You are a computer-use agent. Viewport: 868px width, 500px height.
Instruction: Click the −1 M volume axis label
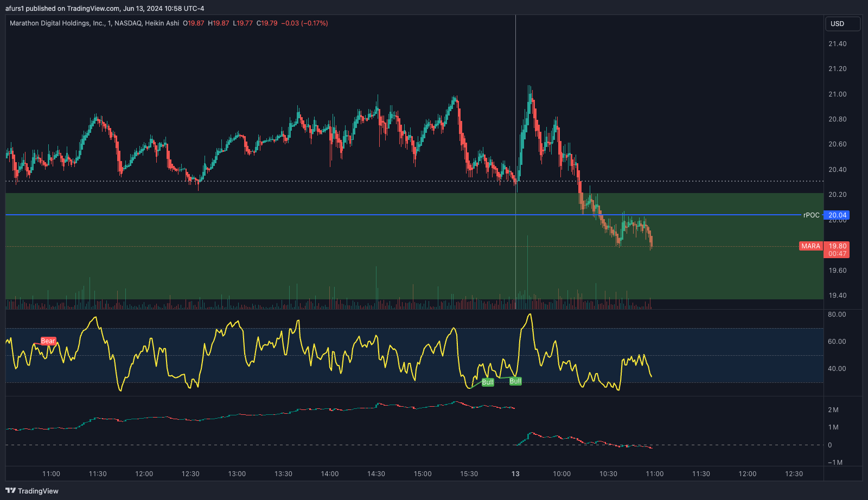[835, 463]
